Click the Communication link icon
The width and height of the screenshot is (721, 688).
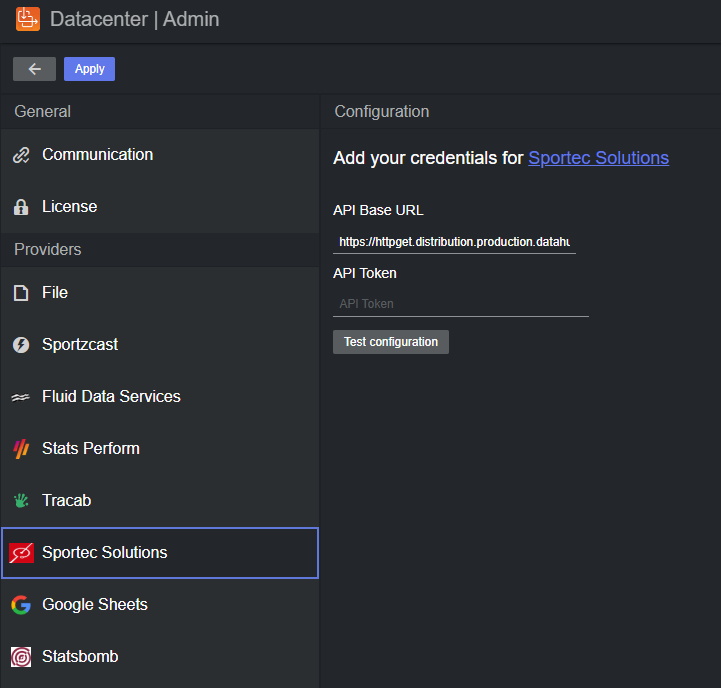[21, 155]
